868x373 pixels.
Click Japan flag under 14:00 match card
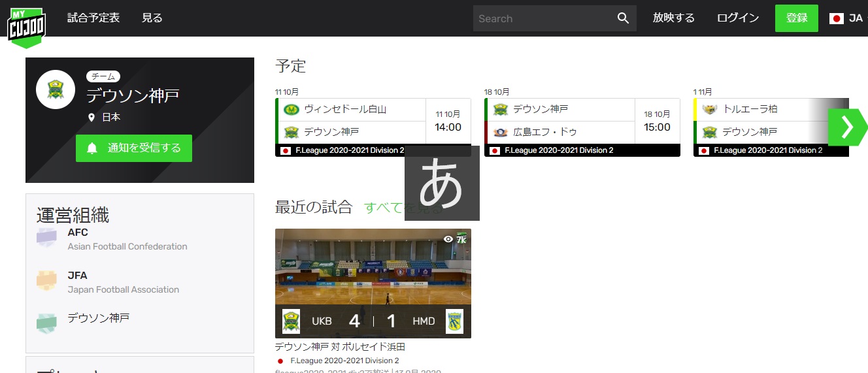point(285,150)
